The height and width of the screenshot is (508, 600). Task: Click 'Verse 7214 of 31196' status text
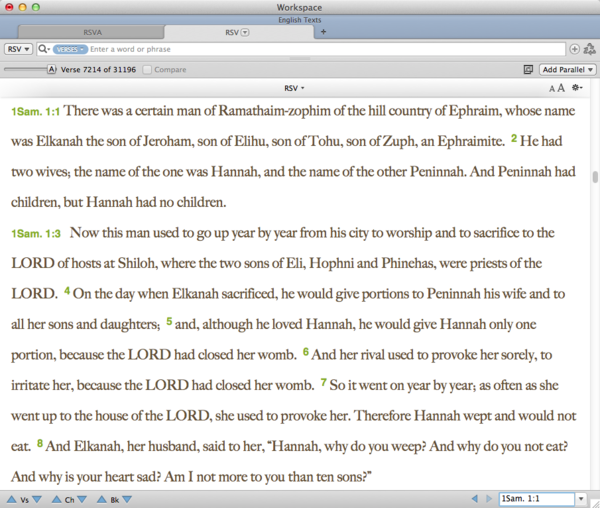coord(98,70)
